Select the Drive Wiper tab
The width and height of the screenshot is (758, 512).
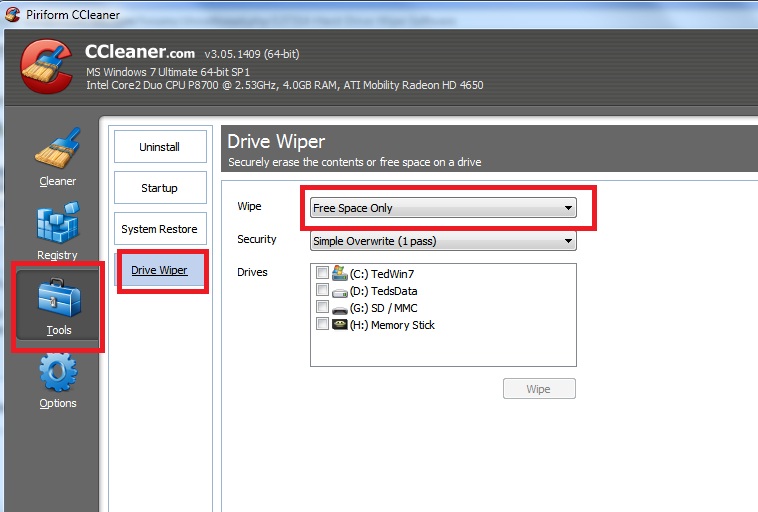coord(160,270)
